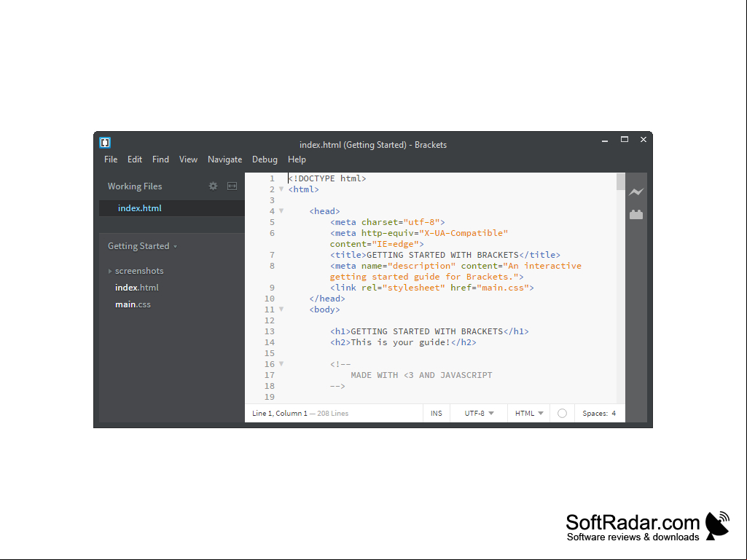The width and height of the screenshot is (747, 560).
Task: Collapse the comment fold on line 16
Action: tap(281, 364)
